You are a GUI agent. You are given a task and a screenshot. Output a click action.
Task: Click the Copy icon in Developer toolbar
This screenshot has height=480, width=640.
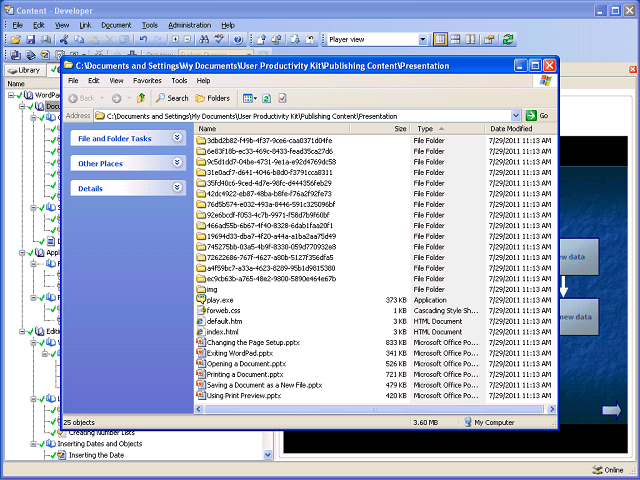click(x=79, y=40)
